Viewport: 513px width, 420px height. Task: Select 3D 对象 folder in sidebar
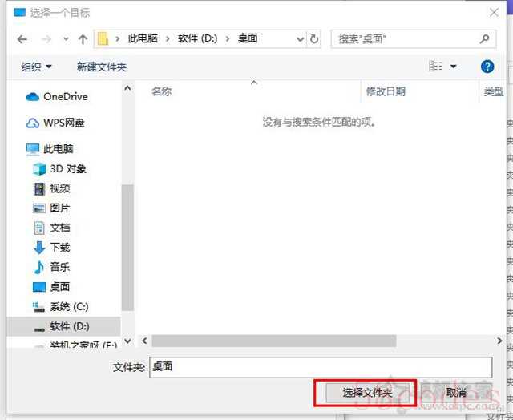(x=67, y=169)
